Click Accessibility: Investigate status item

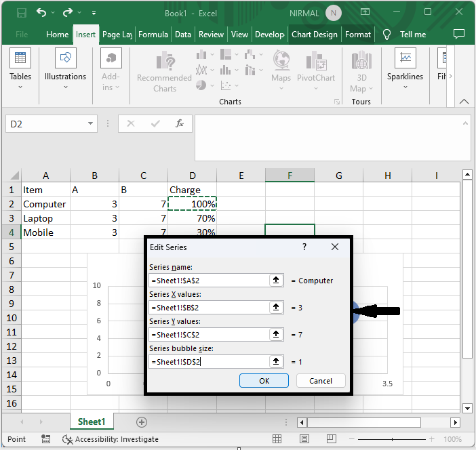[x=111, y=439]
